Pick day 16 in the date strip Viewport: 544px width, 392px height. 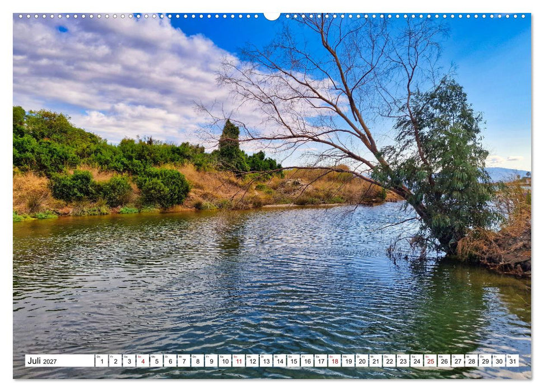[307, 361]
